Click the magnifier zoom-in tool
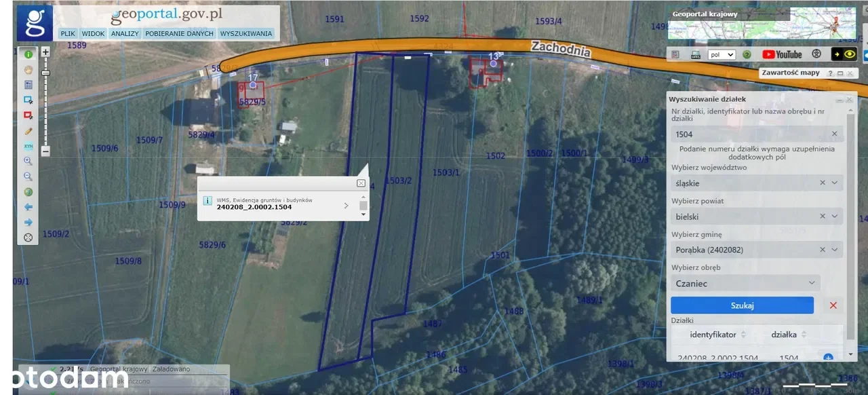Viewport: 868px width, 395px height. point(28,161)
